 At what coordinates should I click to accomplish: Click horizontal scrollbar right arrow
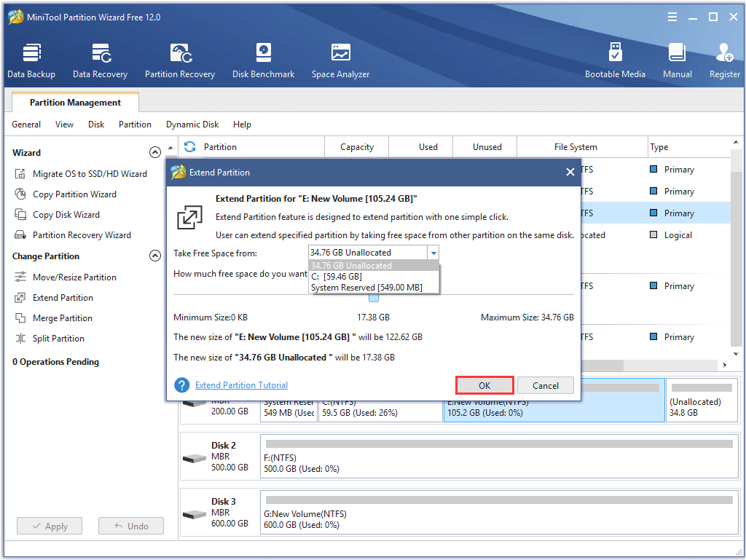click(x=725, y=365)
